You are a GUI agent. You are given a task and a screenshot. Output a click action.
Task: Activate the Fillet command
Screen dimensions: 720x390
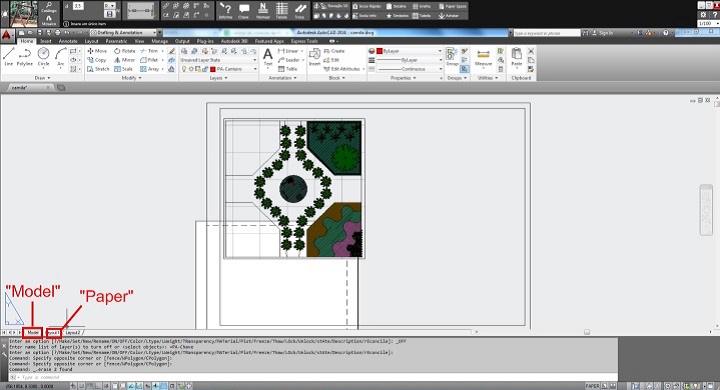click(x=149, y=60)
